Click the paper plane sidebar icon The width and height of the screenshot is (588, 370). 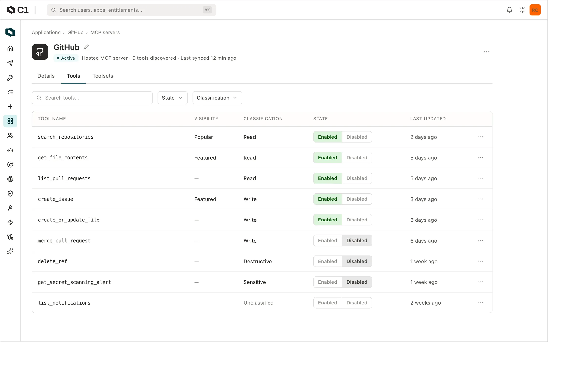[10, 63]
